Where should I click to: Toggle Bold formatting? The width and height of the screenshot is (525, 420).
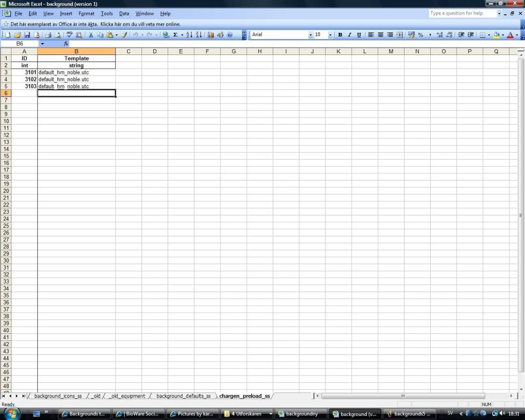pyautogui.click(x=340, y=35)
